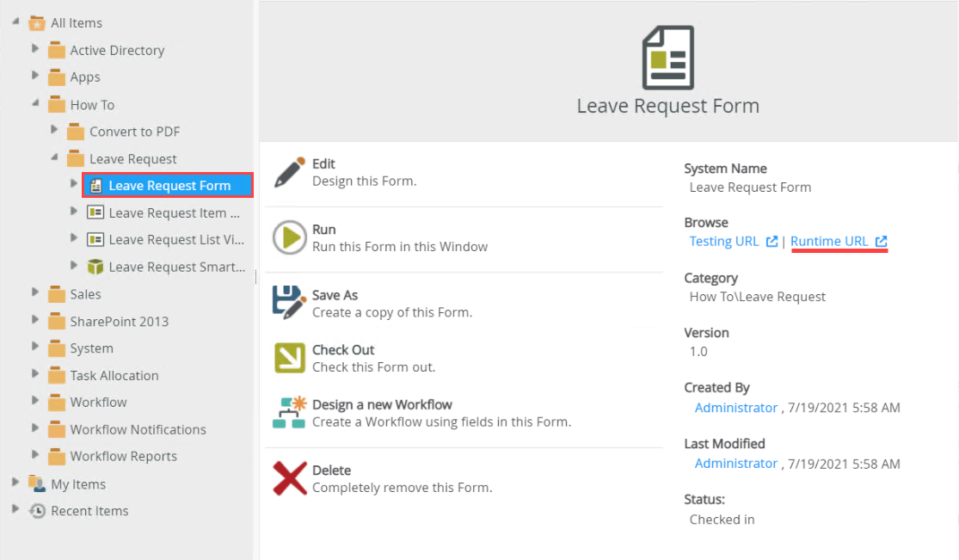Collapse the How To folder
This screenshot has width=959, height=560.
(35, 103)
